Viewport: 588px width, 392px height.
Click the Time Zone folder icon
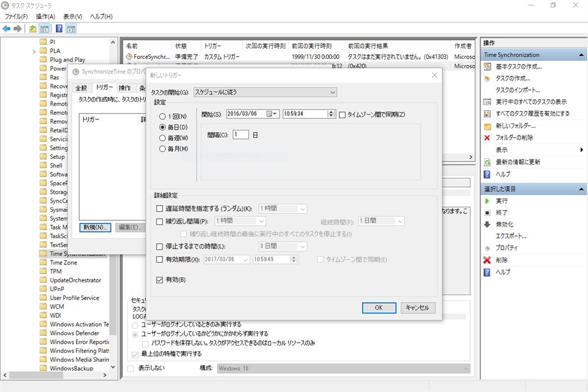[44, 263]
